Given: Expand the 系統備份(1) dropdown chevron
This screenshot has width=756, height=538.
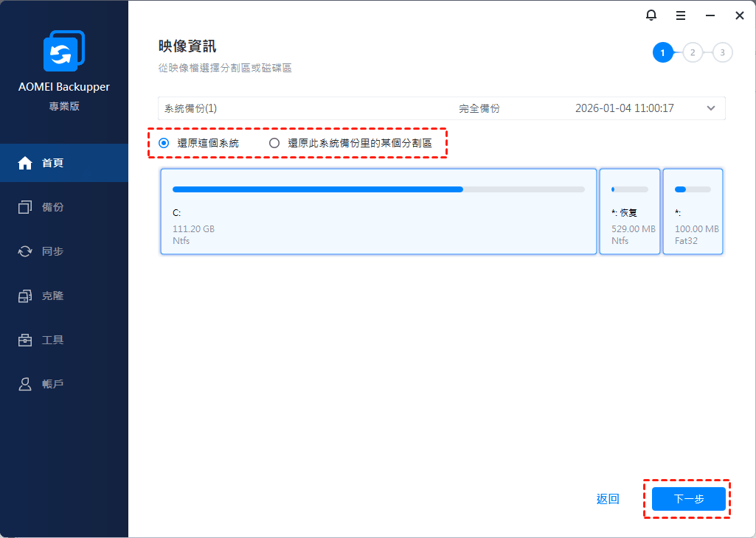Looking at the screenshot, I should pyautogui.click(x=711, y=108).
